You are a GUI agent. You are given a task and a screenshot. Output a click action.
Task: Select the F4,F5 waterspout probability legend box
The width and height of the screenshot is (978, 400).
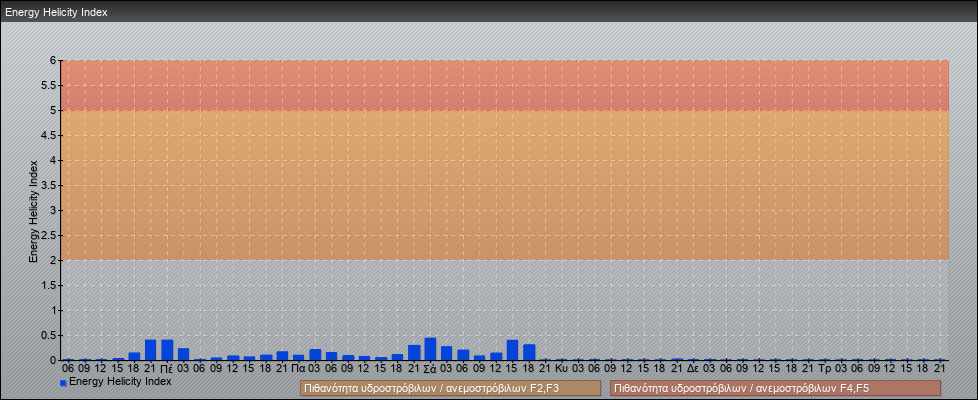coord(775,388)
